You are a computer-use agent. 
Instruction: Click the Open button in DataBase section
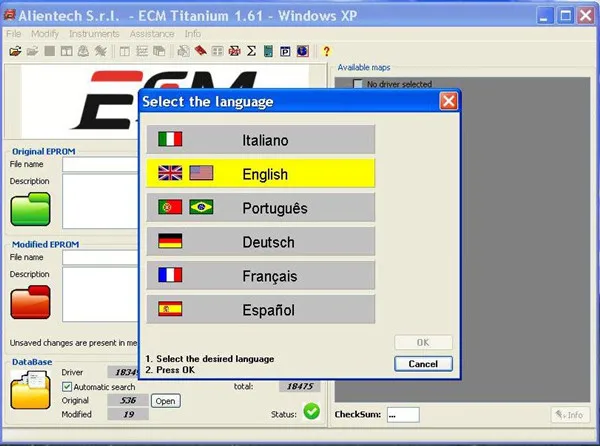pyautogui.click(x=165, y=401)
